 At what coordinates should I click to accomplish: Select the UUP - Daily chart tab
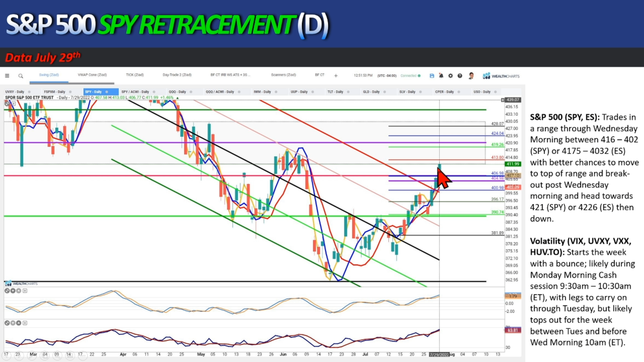pos(299,92)
